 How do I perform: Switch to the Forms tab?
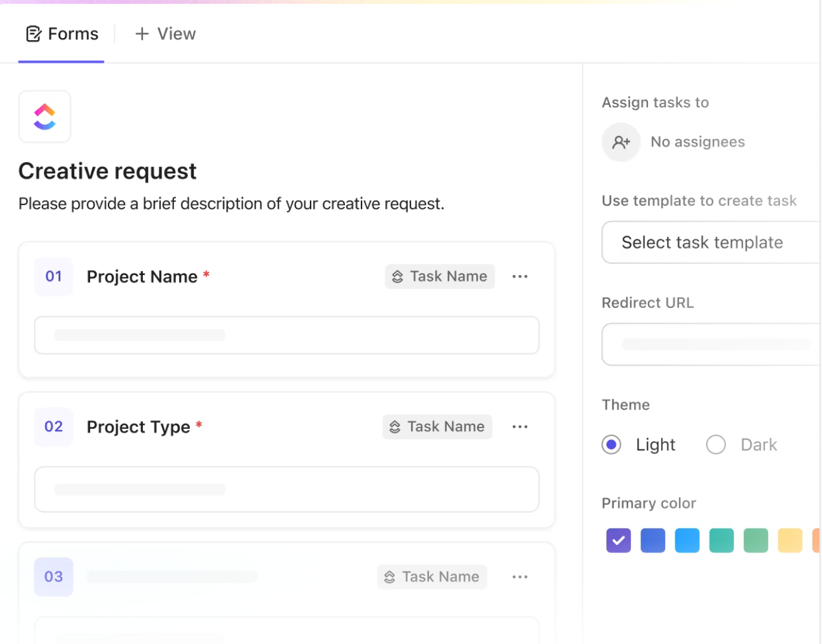[62, 34]
